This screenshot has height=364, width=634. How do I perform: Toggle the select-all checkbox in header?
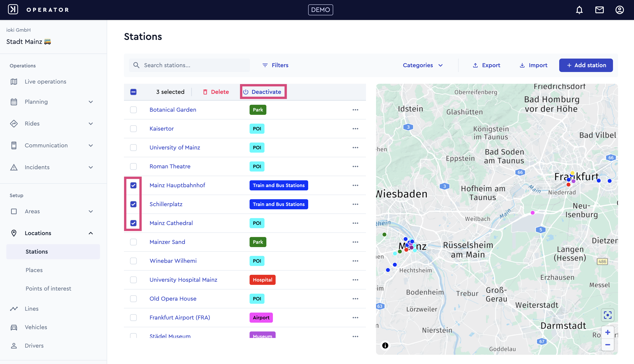(x=133, y=92)
